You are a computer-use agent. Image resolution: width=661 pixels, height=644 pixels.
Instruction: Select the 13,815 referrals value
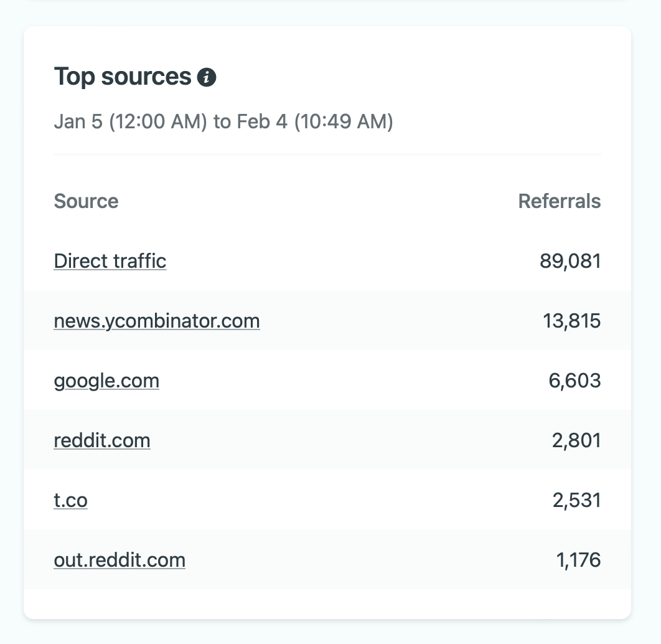click(571, 321)
